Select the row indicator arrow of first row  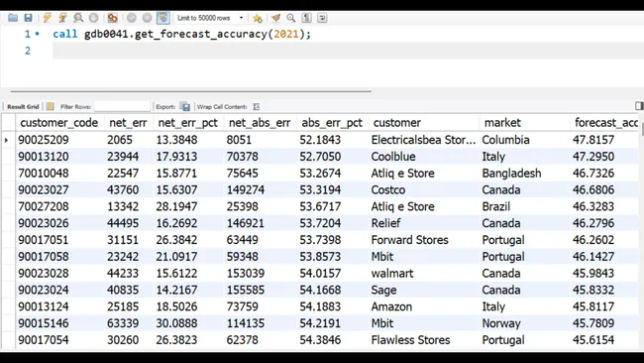point(7,140)
